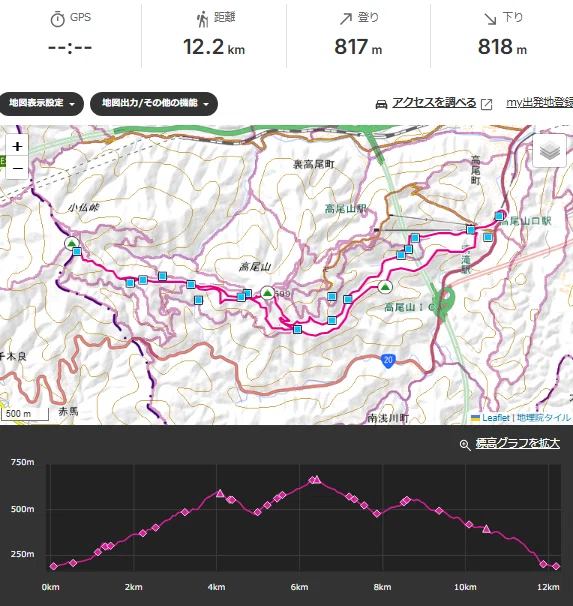
Task: Click the 標高グラフを拡大 link
Action: tap(517, 443)
